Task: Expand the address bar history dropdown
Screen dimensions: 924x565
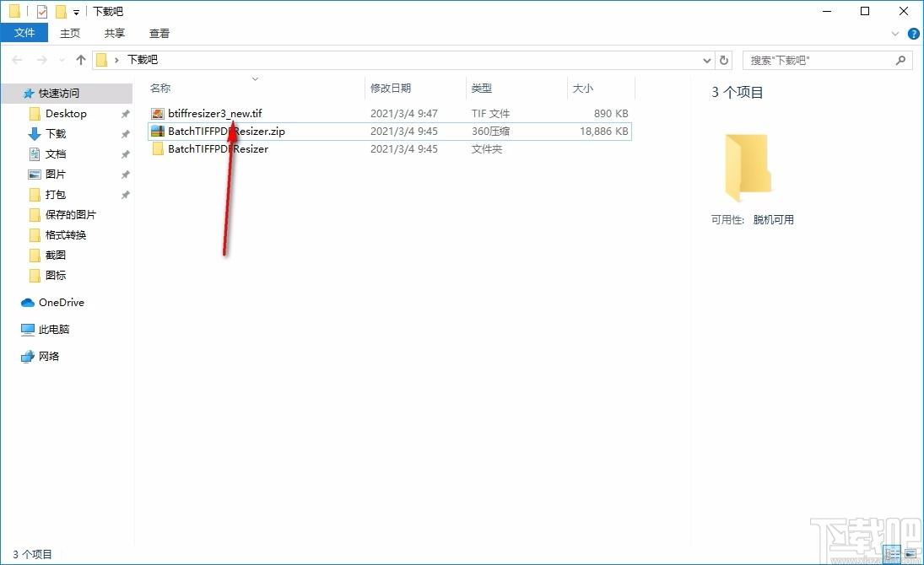Action: (x=706, y=60)
